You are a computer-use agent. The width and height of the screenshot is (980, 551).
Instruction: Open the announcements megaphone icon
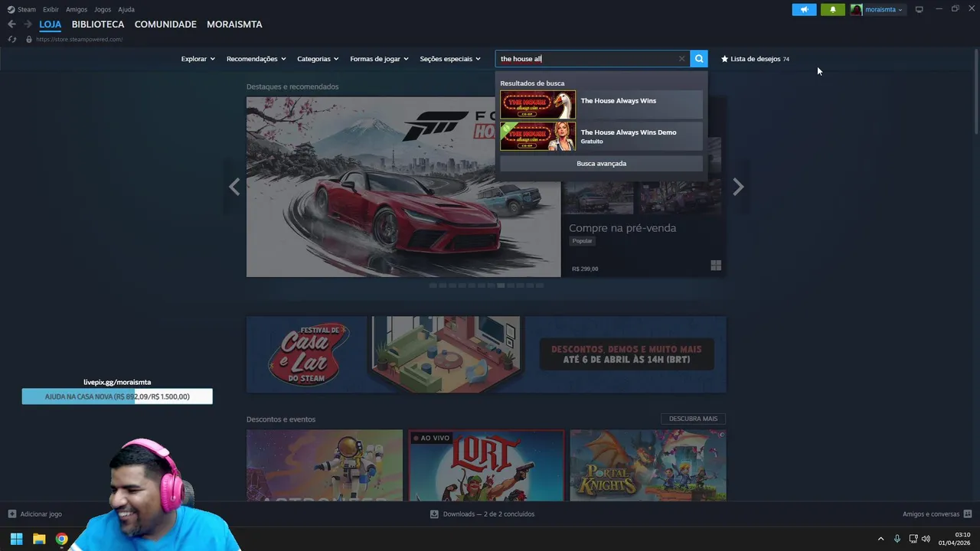tap(804, 9)
